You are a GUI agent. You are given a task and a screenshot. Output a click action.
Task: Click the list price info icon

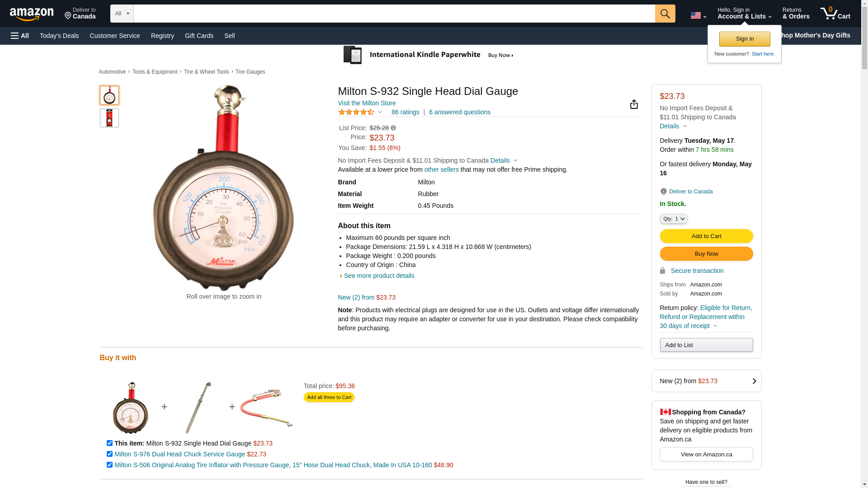tap(393, 128)
